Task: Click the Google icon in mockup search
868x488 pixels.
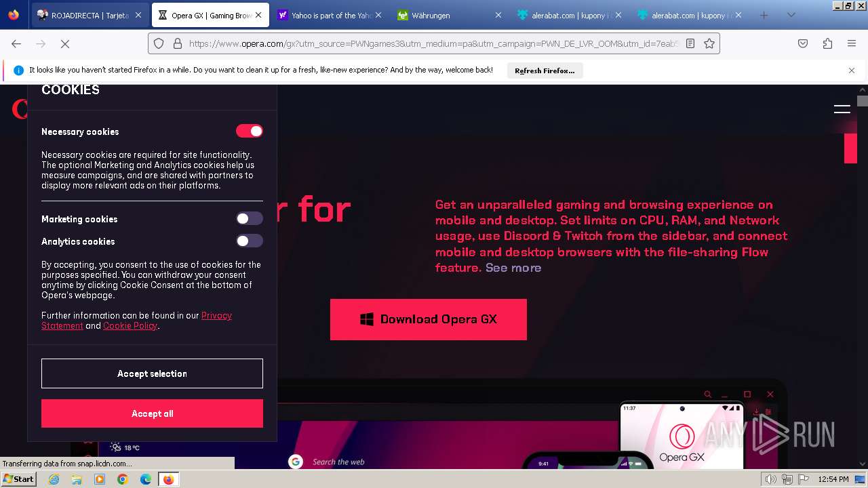Action: click(x=296, y=462)
